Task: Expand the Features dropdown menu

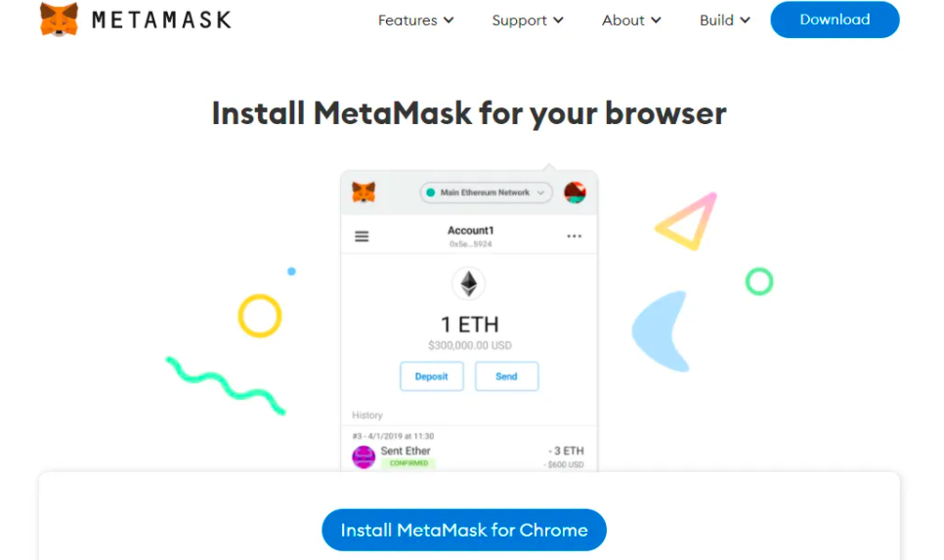Action: click(415, 21)
